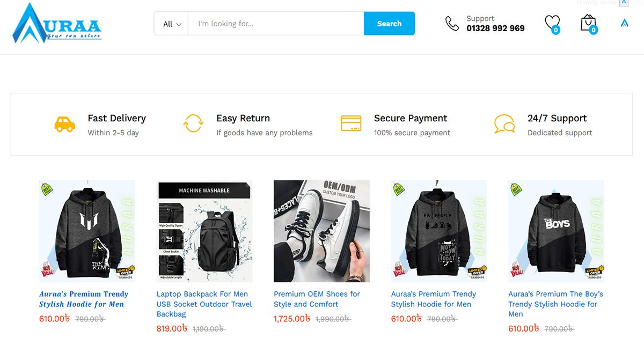Click the small blue Auraa account icon
Image resolution: width=644 pixels, height=338 pixels.
point(624,23)
